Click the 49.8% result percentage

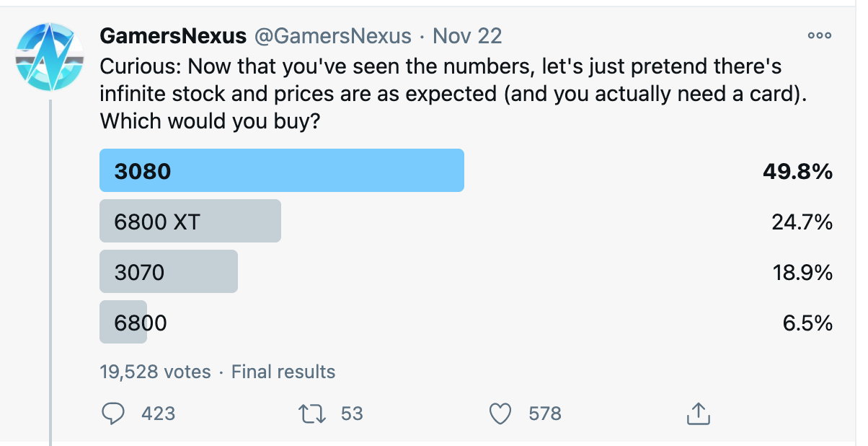coord(798,172)
